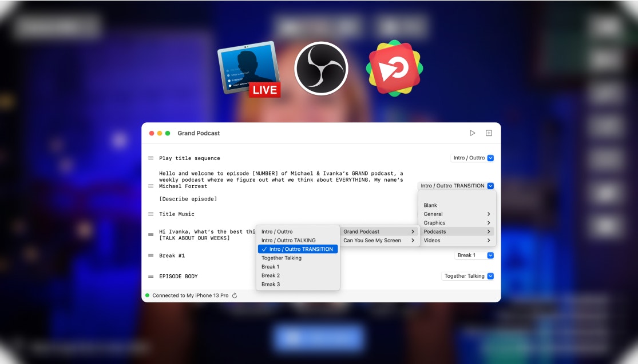This screenshot has height=364, width=638.
Task: Click the drag handle of Break #1 row
Action: [150, 255]
